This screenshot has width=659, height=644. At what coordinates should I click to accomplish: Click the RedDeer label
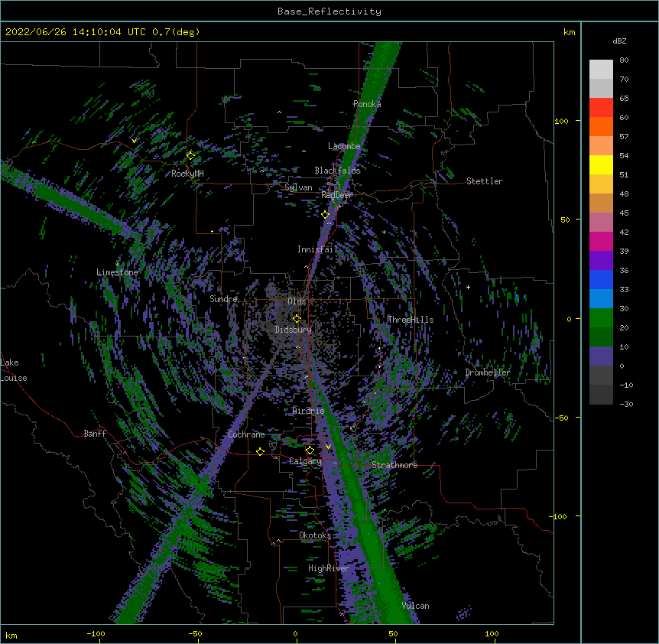[336, 195]
